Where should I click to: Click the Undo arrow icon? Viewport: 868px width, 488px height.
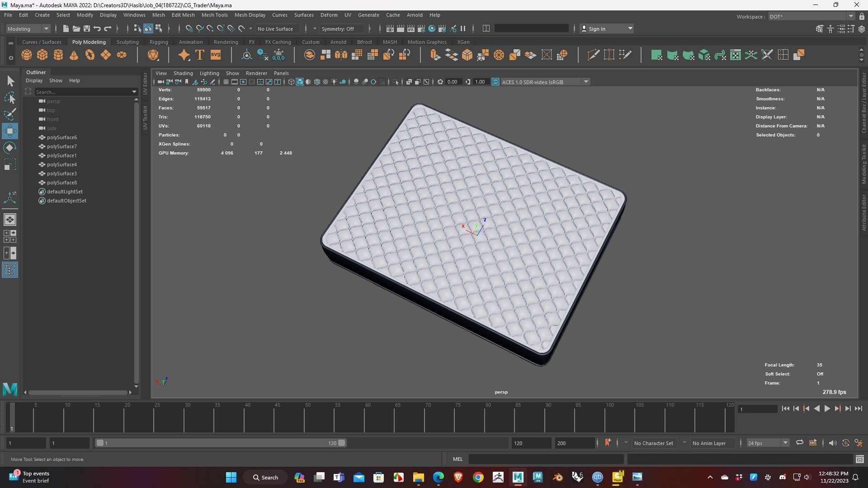(x=97, y=28)
